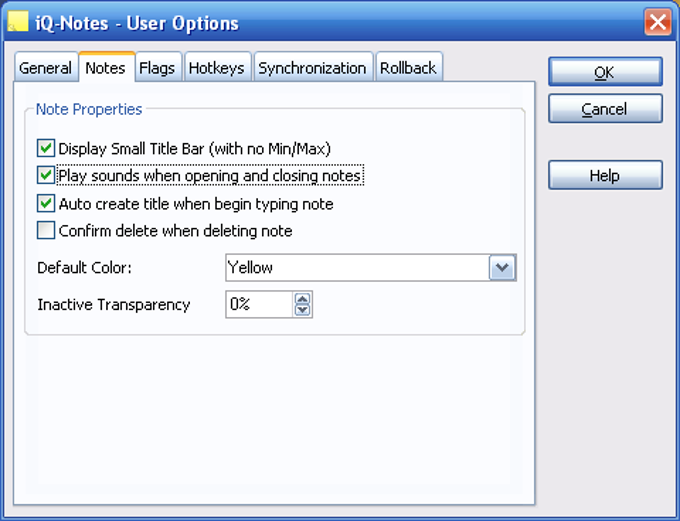The image size is (680, 521).
Task: Show the Rollback tab
Action: point(408,68)
